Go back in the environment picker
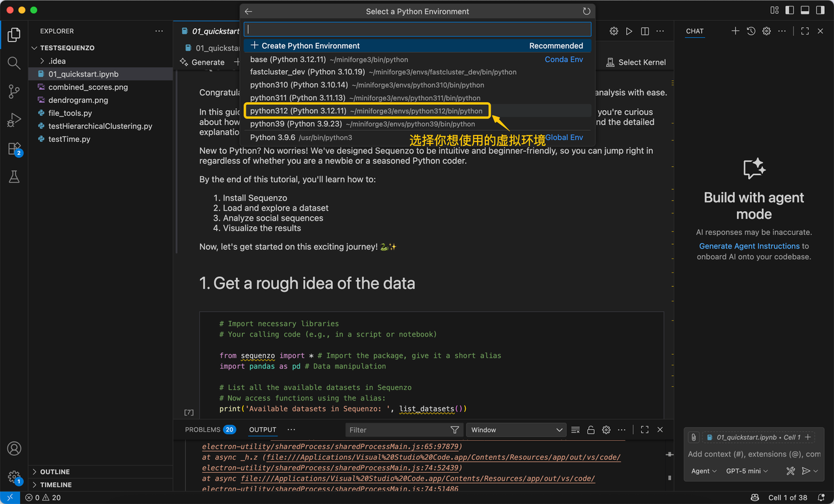The width and height of the screenshot is (834, 504). click(248, 12)
